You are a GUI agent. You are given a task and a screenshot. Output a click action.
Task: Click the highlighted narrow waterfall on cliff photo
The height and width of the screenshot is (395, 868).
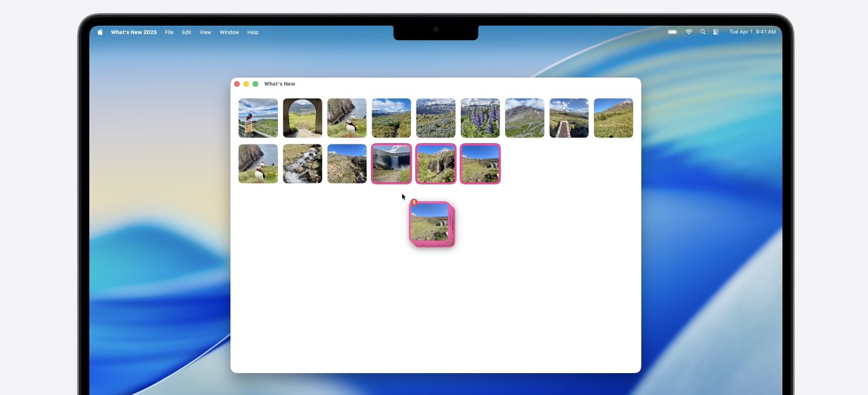point(436,164)
